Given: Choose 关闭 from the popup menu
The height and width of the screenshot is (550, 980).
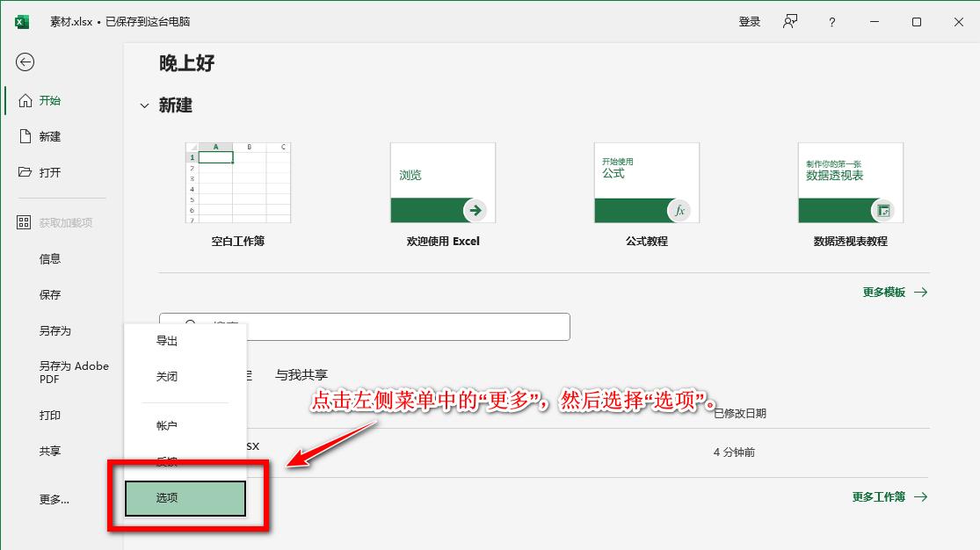Looking at the screenshot, I should pyautogui.click(x=167, y=376).
